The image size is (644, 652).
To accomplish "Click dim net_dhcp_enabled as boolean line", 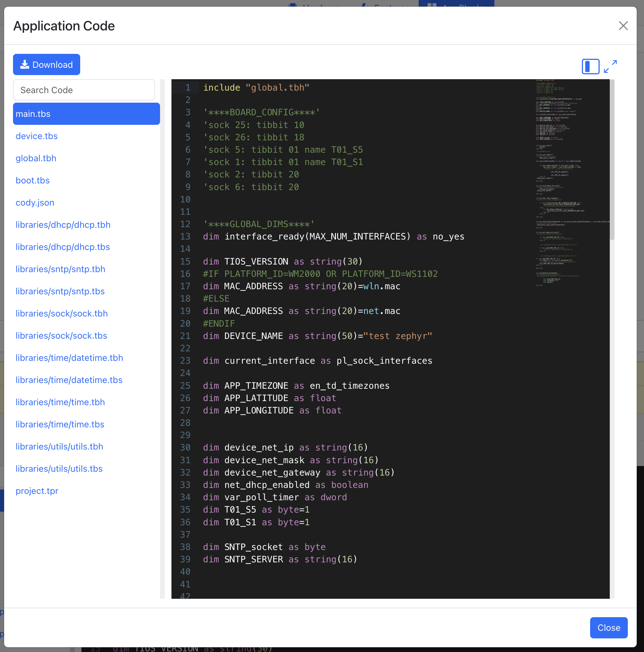I will [x=286, y=485].
